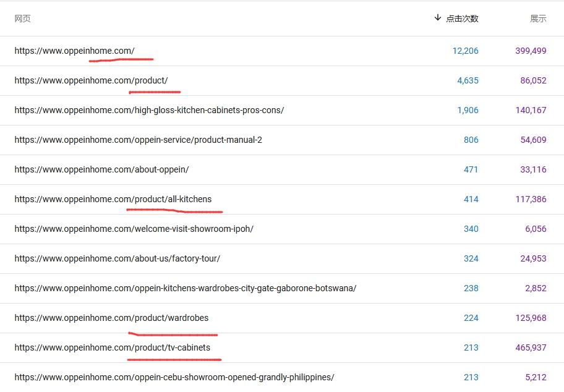
Task: Click the 399,499 impressions value
Action: (531, 51)
